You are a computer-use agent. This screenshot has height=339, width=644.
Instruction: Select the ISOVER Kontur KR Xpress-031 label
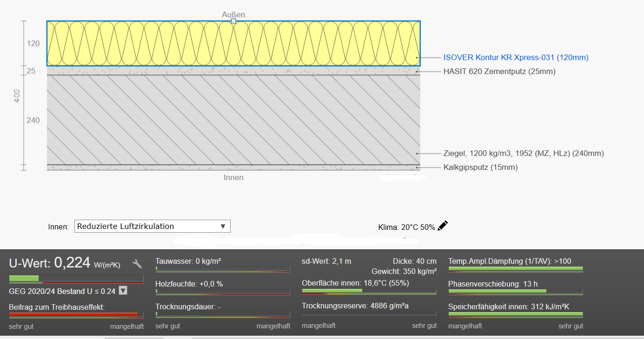pos(516,58)
